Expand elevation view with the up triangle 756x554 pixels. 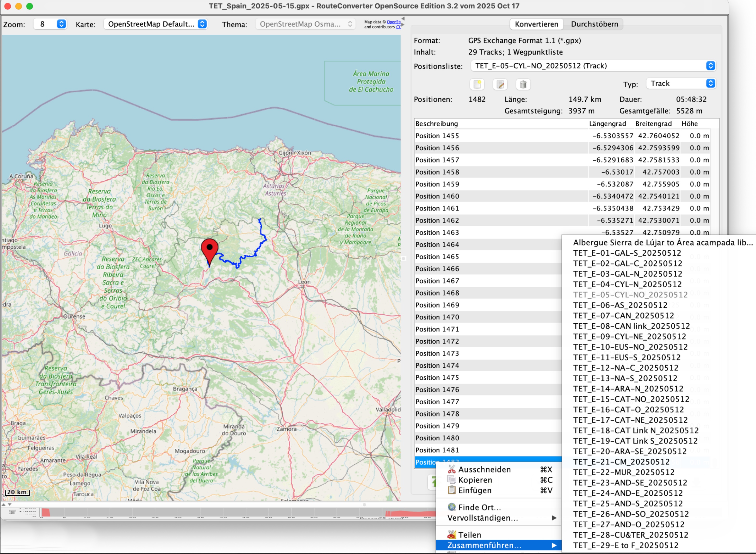click(3, 505)
